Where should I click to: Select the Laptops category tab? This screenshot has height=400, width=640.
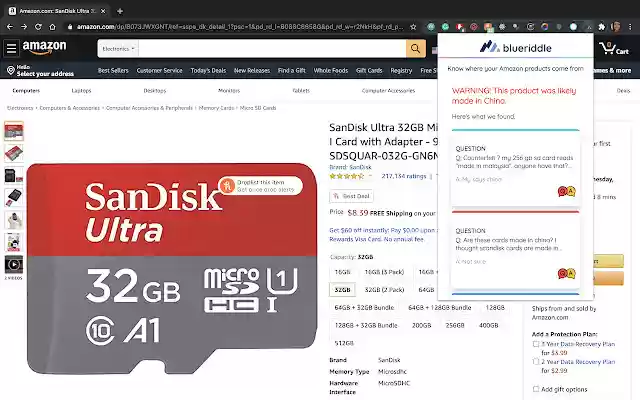pos(81,91)
